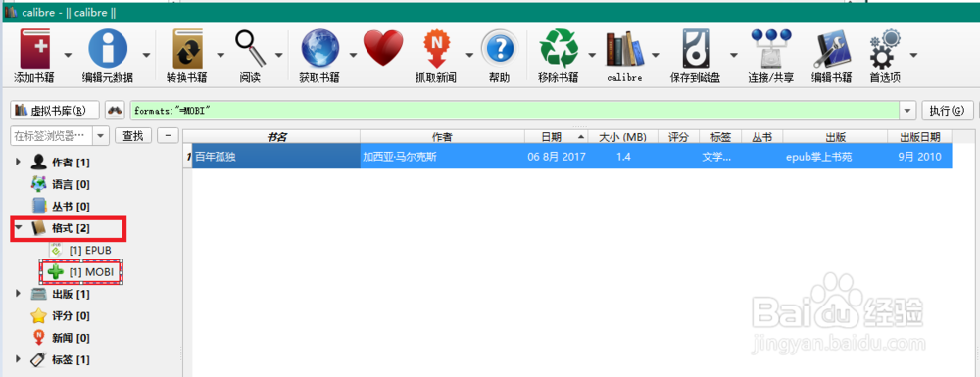Select the News [0] tree item

pyautogui.click(x=60, y=338)
